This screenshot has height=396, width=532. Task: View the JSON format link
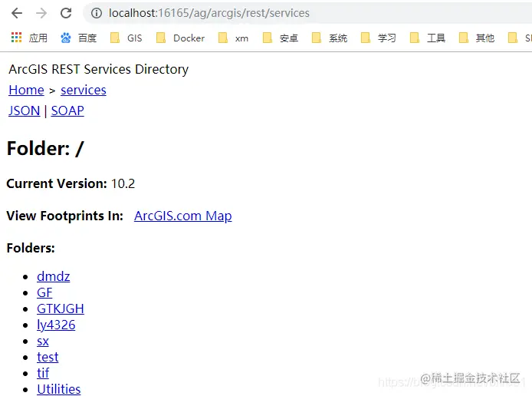click(24, 111)
